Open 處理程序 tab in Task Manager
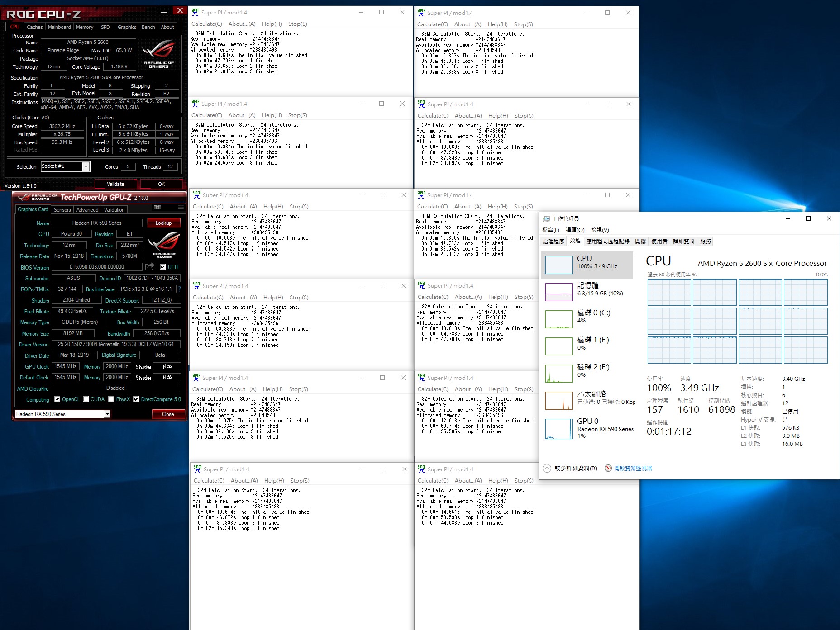The image size is (840, 630). pos(554,242)
